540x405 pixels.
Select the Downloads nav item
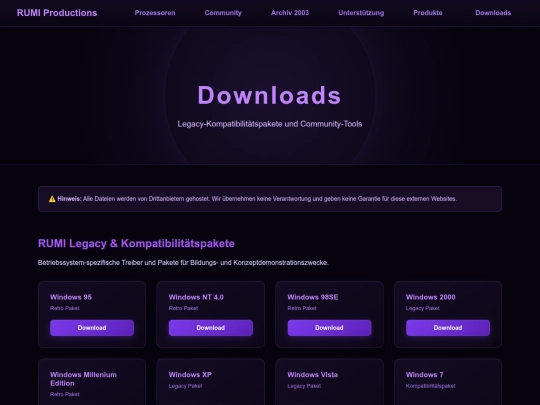point(493,13)
